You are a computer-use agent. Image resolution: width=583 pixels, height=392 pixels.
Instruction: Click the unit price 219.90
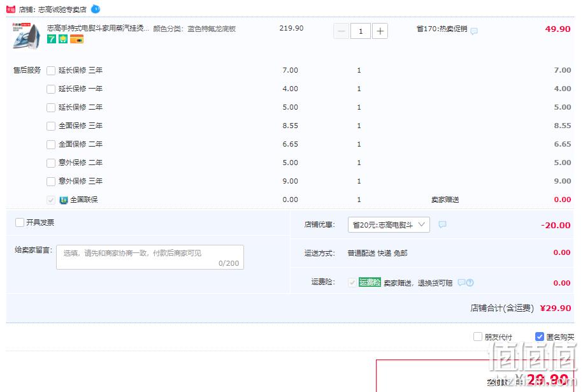(292, 28)
